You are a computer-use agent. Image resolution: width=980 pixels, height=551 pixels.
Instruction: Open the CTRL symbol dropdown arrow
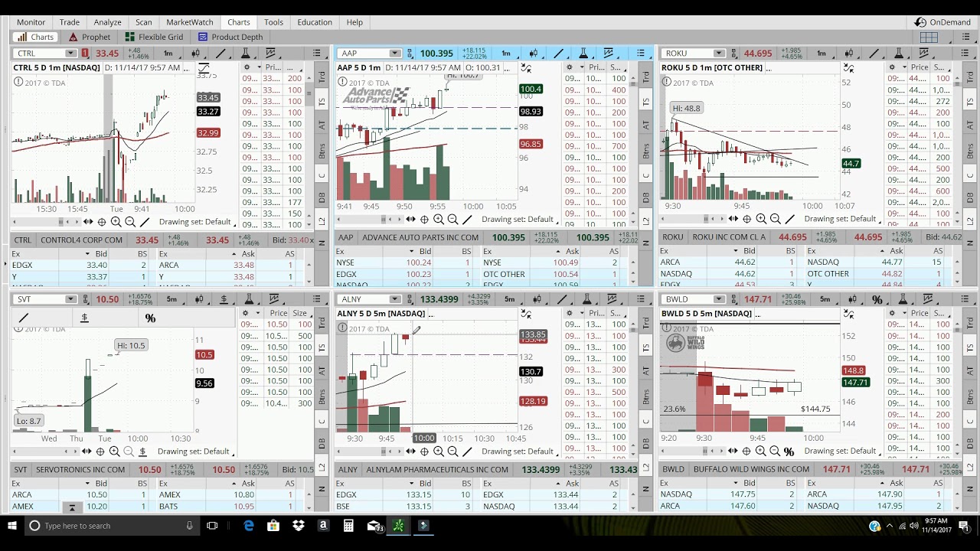(x=70, y=53)
